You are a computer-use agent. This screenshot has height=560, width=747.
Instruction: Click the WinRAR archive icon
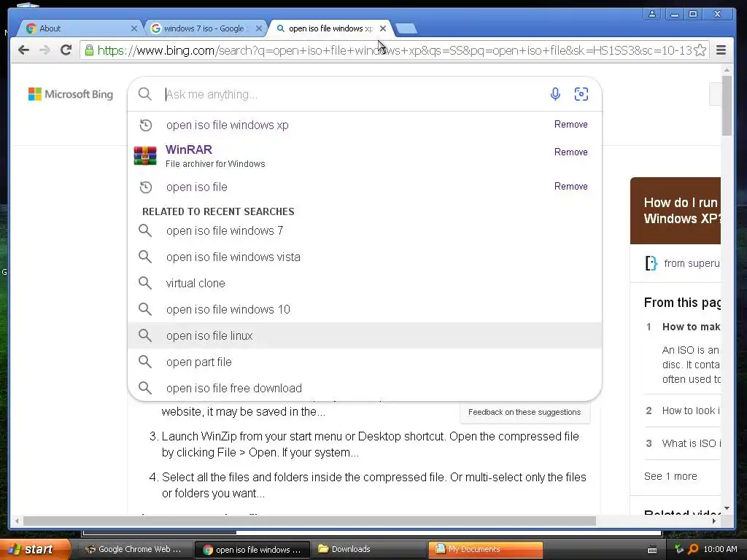pyautogui.click(x=145, y=156)
